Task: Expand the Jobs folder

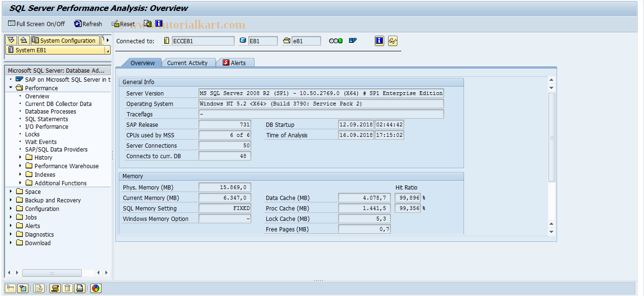Action: (x=10, y=217)
